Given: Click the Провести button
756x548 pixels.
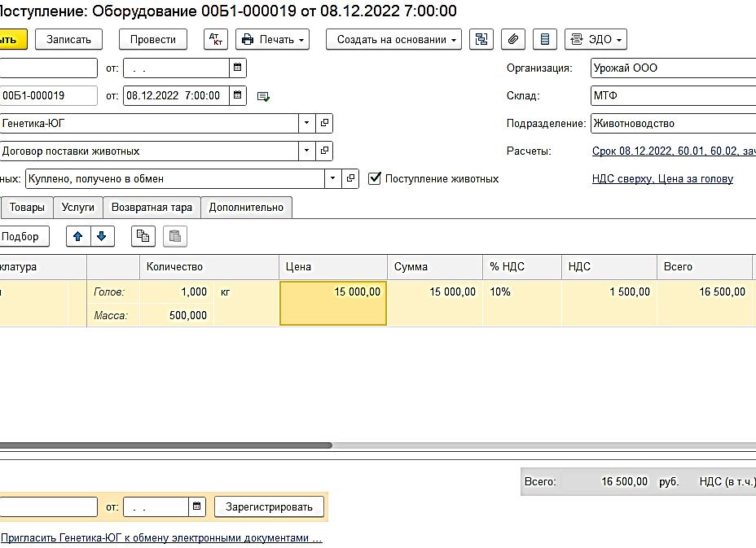Looking at the screenshot, I should 153,40.
